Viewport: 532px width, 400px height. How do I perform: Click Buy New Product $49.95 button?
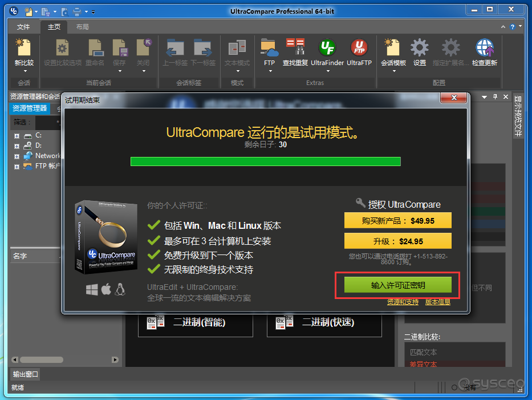point(397,221)
